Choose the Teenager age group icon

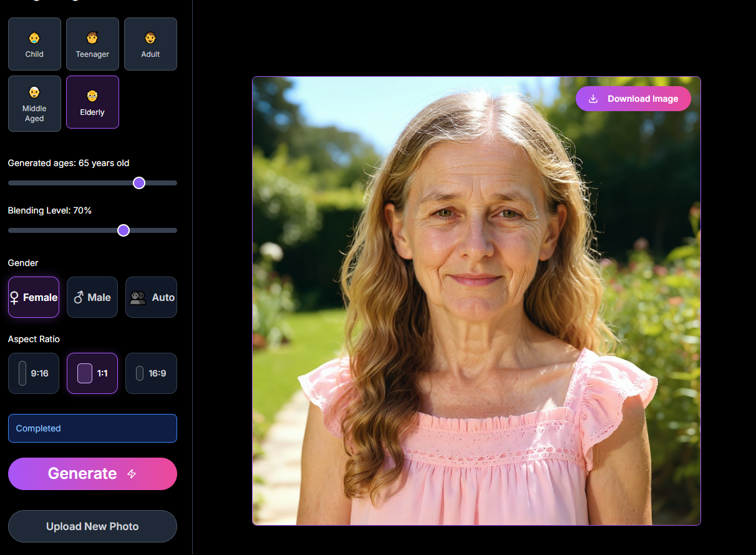coord(92,38)
